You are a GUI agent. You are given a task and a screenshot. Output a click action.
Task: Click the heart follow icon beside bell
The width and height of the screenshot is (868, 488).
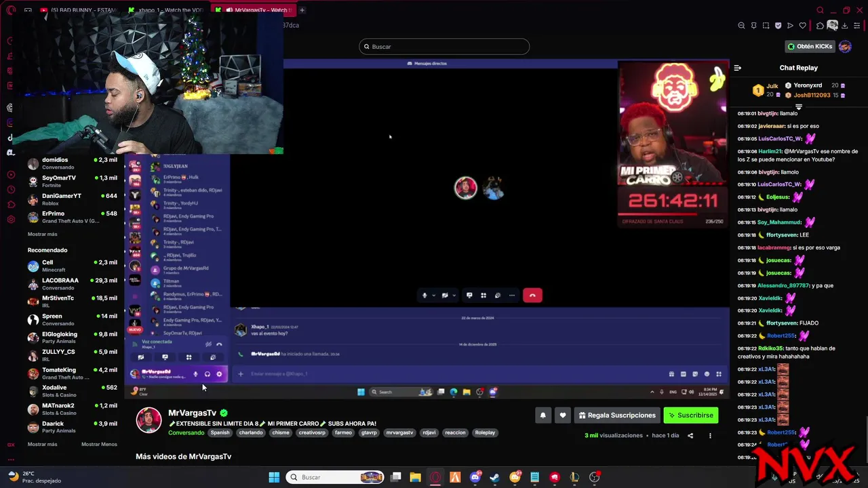pos(562,415)
